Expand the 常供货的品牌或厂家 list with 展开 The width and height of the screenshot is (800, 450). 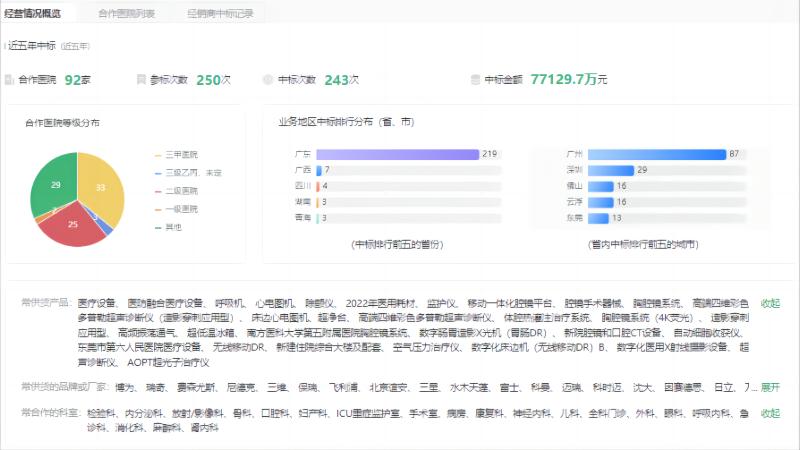[x=770, y=388]
